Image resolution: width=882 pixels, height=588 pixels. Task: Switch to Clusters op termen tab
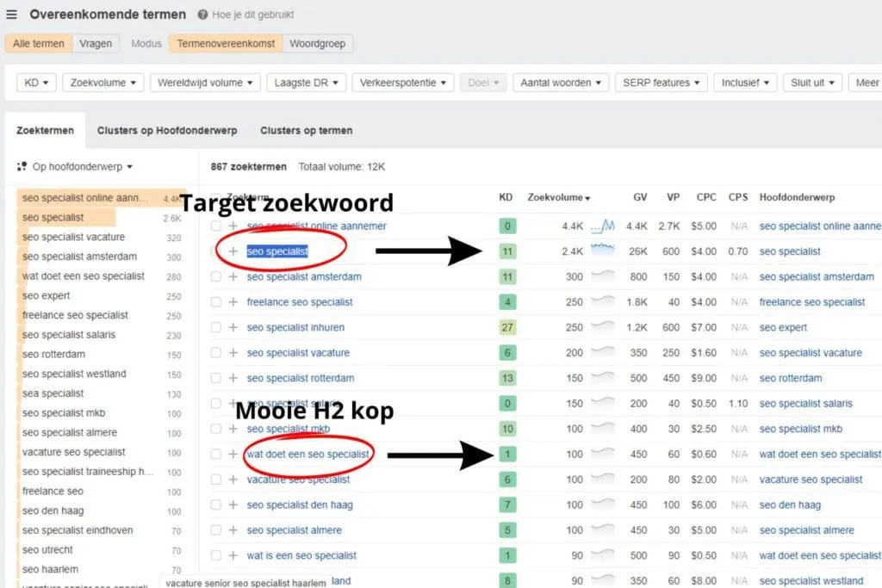pos(306,130)
